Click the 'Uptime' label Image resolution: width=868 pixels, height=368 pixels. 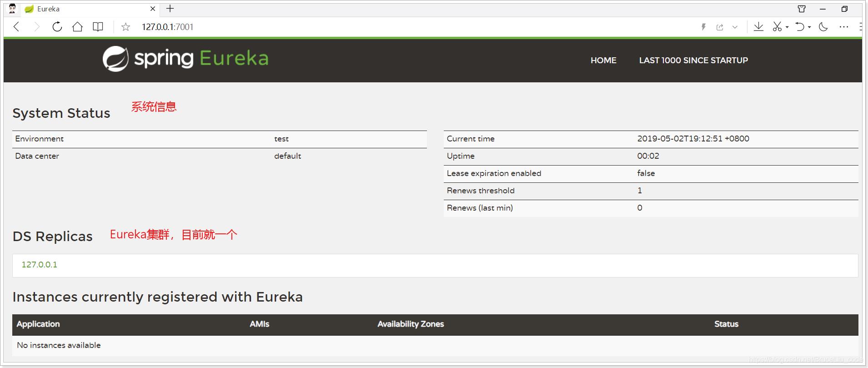click(461, 156)
